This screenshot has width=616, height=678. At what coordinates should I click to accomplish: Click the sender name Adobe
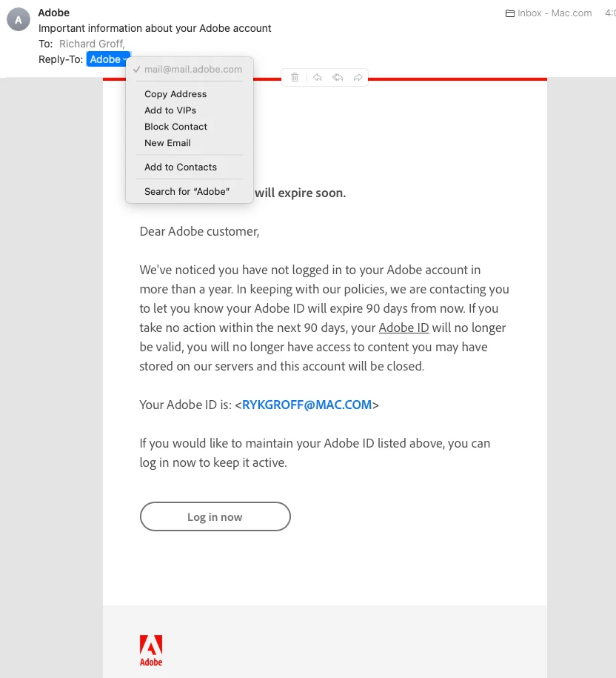click(x=53, y=13)
